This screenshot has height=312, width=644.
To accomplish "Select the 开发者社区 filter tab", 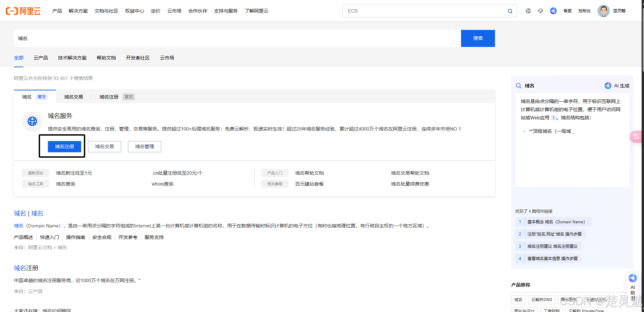I will pyautogui.click(x=138, y=58).
